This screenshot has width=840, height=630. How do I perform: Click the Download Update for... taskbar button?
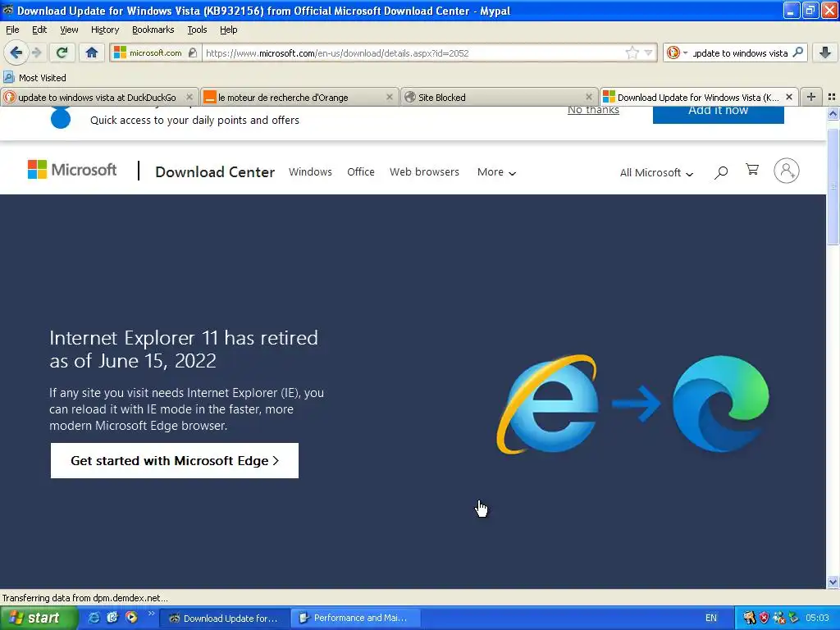click(226, 618)
